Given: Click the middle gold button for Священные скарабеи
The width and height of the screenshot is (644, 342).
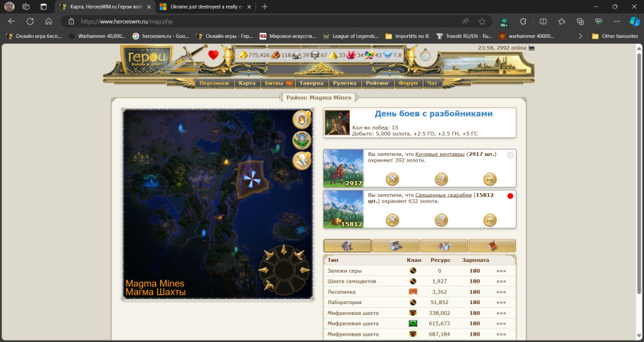Looking at the screenshot, I should click(441, 220).
